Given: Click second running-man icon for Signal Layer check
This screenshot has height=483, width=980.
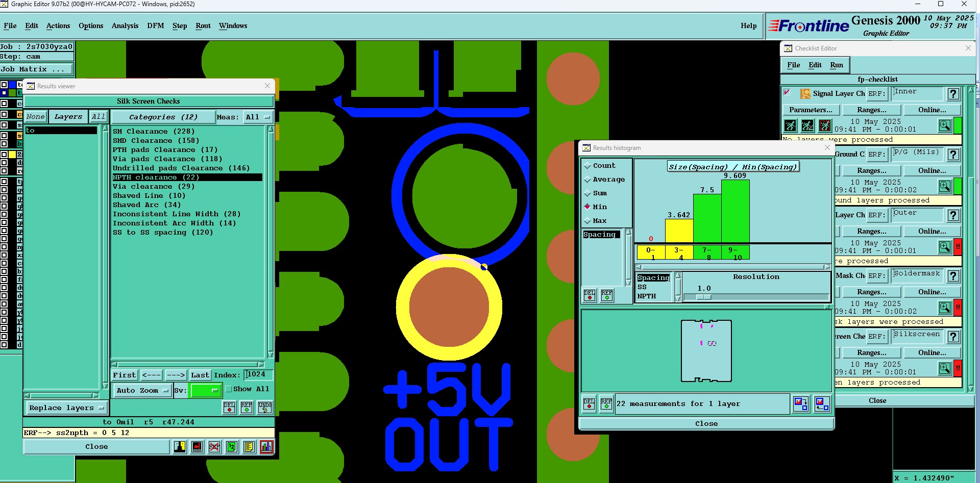Looking at the screenshot, I should [x=807, y=125].
